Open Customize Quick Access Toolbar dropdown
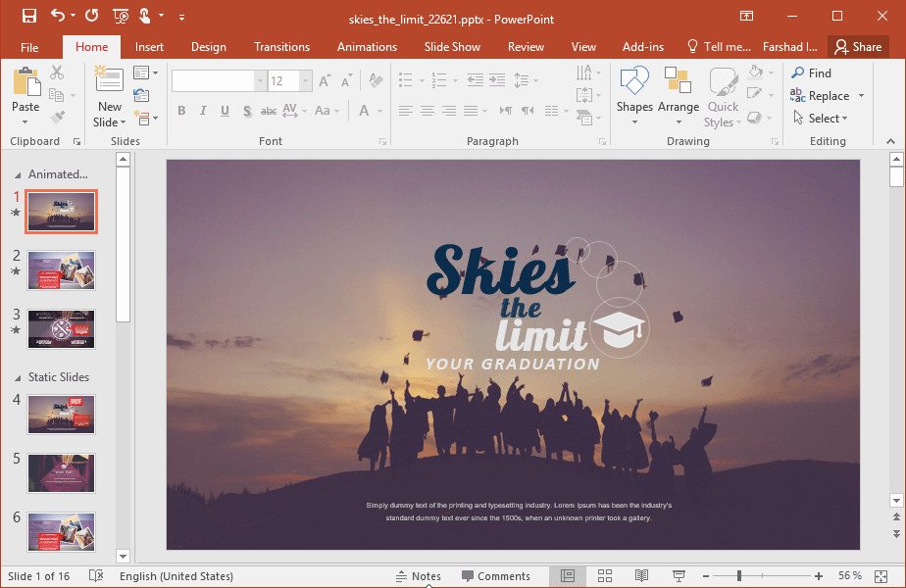The image size is (906, 588). [x=181, y=18]
